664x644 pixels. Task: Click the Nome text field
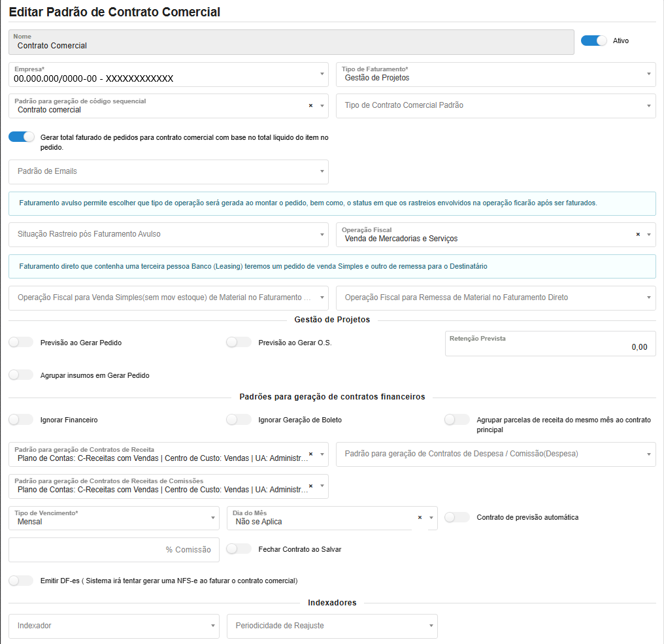tap(291, 45)
